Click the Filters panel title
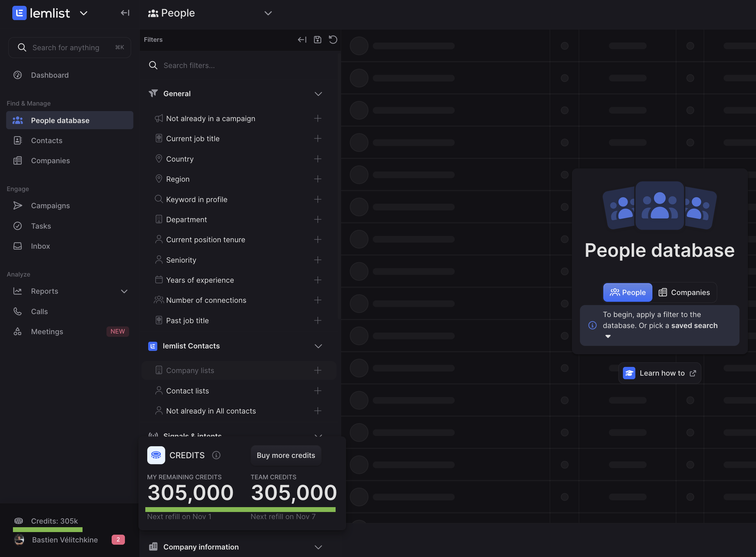The height and width of the screenshot is (557, 756). pyautogui.click(x=153, y=40)
